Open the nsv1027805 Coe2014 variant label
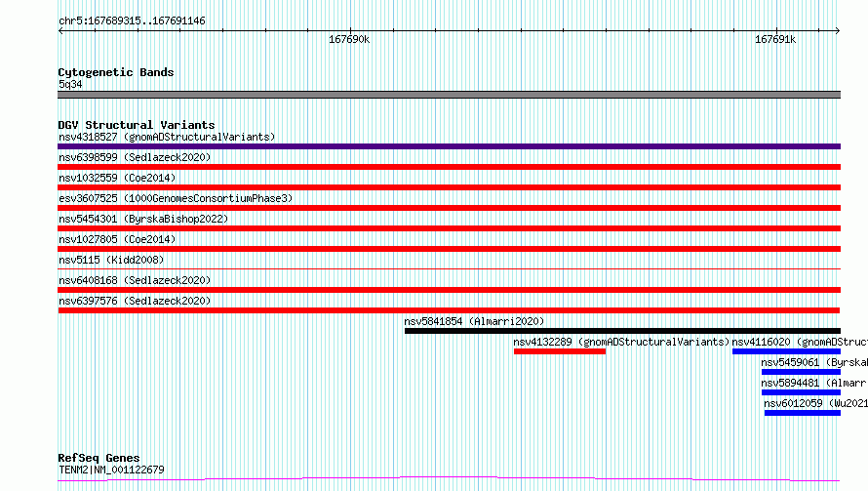Image resolution: width=868 pixels, height=491 pixels. point(117,239)
